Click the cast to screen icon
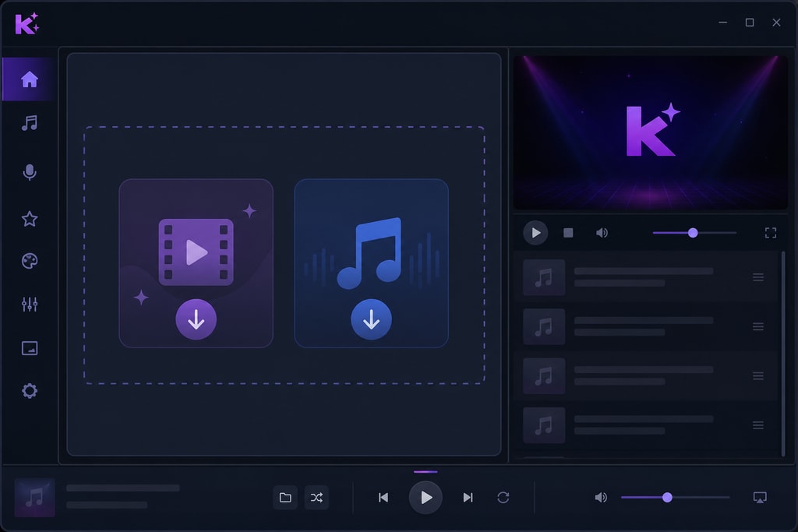 click(x=760, y=498)
